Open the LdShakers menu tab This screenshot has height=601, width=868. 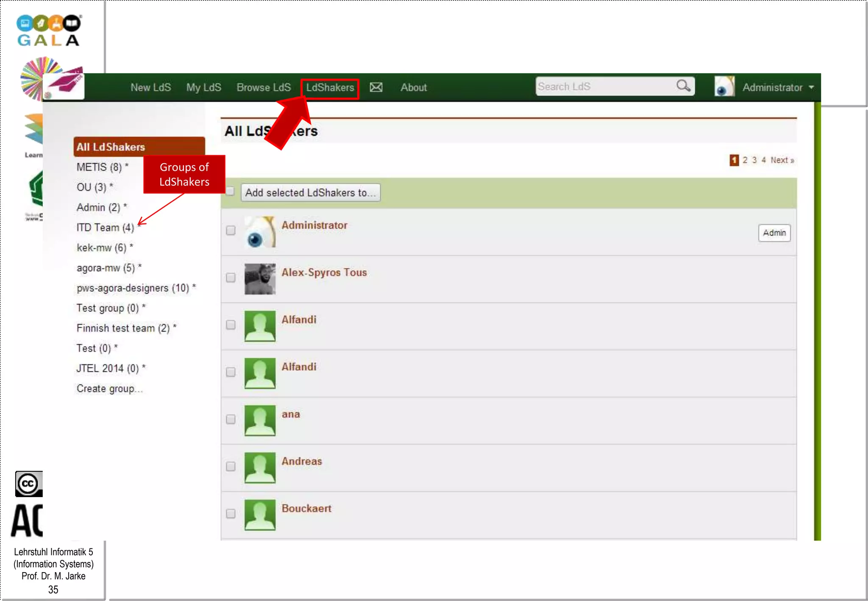330,88
